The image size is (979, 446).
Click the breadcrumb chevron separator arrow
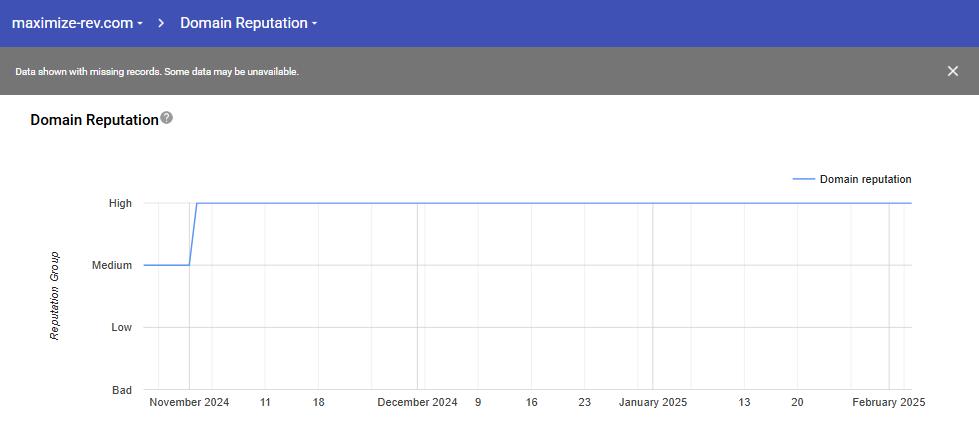[x=161, y=23]
